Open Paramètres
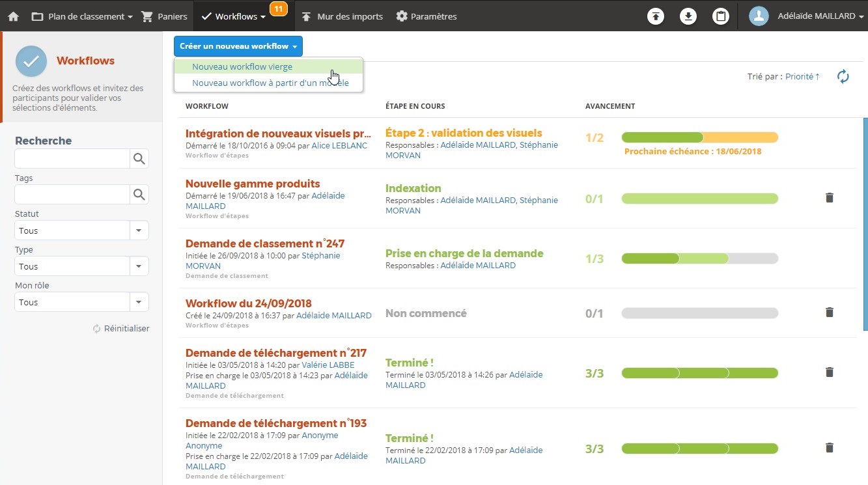868x485 pixels. 427,16
